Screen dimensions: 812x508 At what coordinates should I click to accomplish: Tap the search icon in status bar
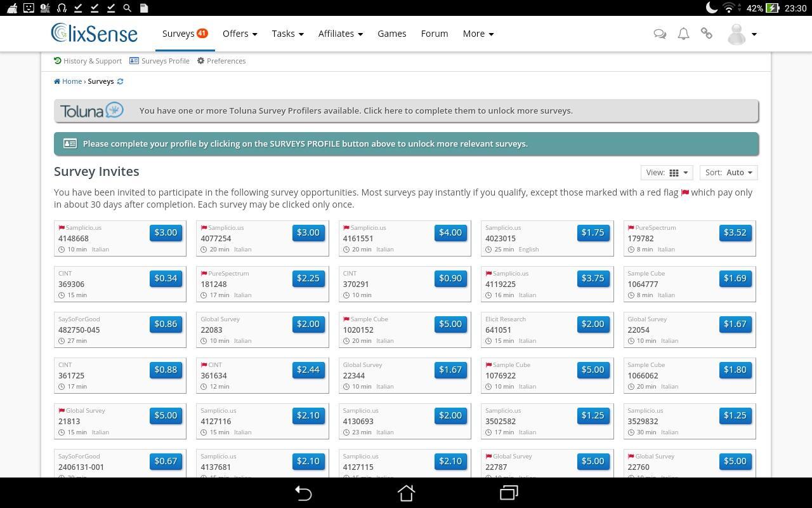[x=127, y=8]
